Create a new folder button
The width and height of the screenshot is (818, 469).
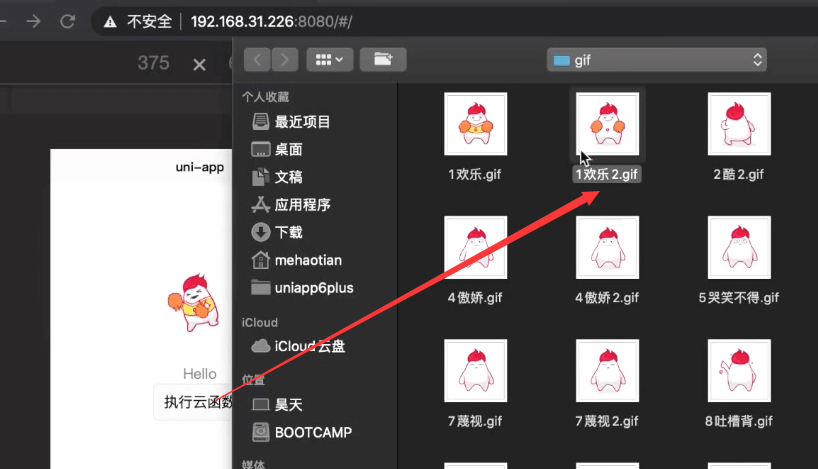(x=383, y=59)
